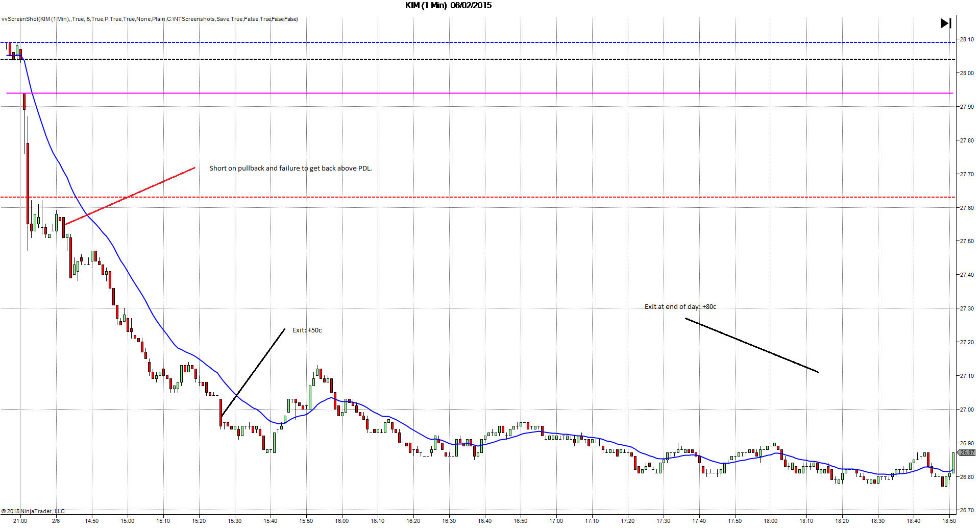Select the magenta horizontal line

coord(480,93)
